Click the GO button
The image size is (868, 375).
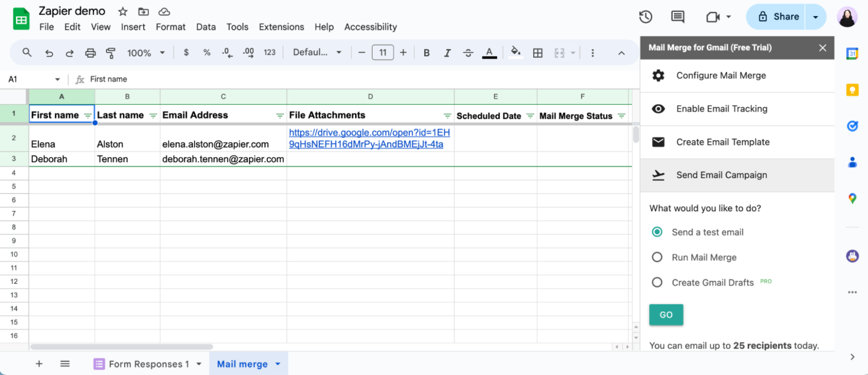tap(666, 315)
